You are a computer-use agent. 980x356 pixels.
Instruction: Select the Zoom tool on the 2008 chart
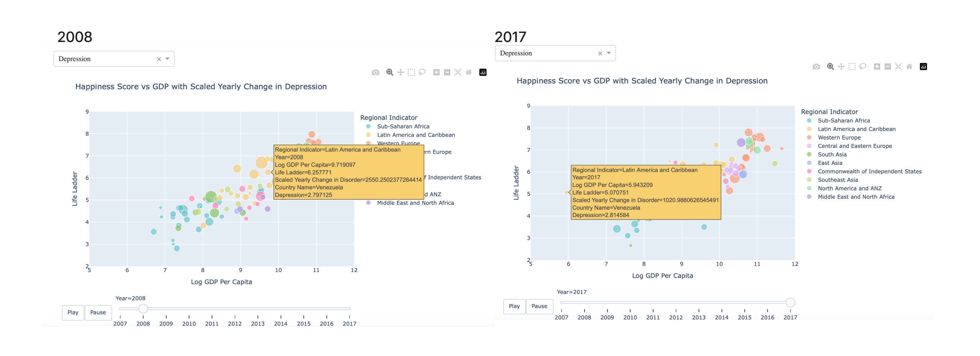(389, 72)
